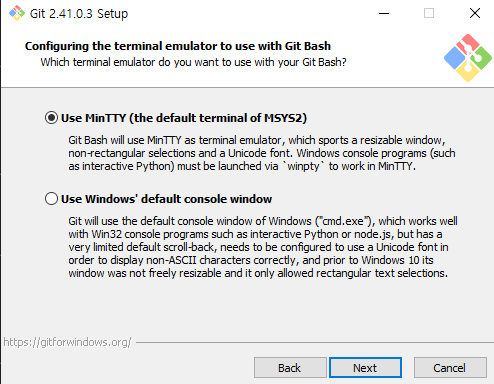Click the "Use Windows' default console window" label text

coord(166,199)
